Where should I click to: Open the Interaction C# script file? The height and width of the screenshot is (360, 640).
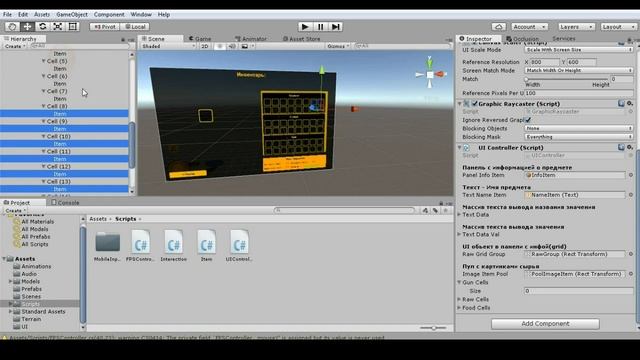point(173,245)
